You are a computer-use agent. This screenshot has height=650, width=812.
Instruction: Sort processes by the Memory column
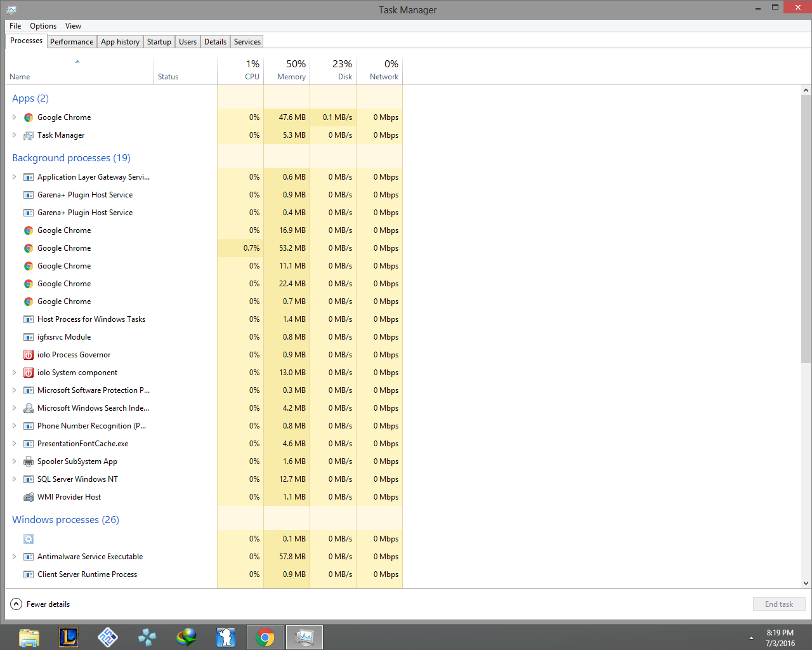287,70
